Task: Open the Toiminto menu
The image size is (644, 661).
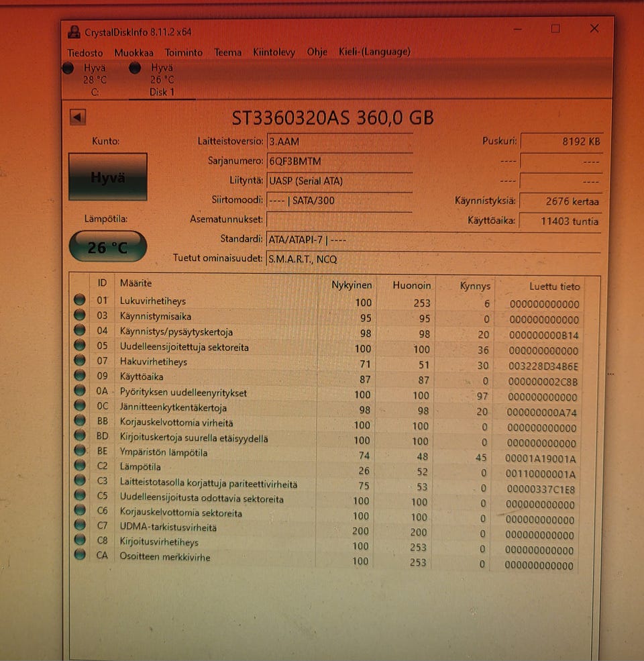Action: pyautogui.click(x=183, y=53)
